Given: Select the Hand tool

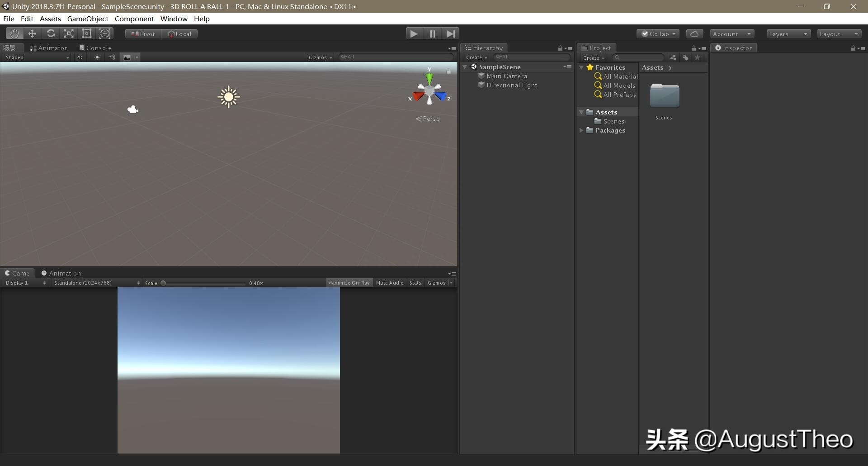Looking at the screenshot, I should click(14, 33).
